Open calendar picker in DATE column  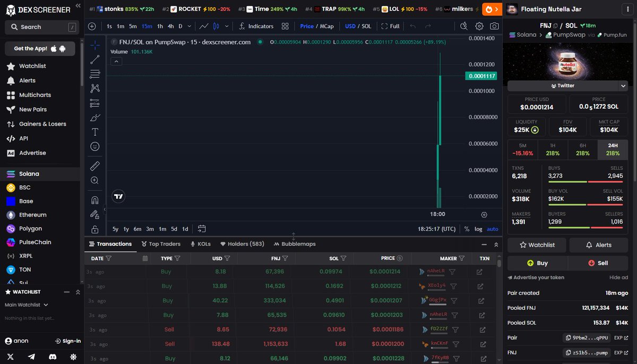point(145,258)
